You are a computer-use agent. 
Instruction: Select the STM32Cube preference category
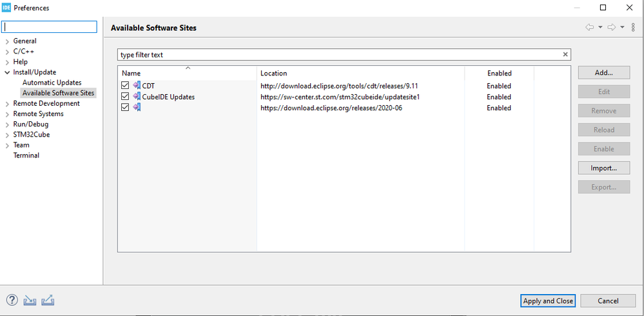(x=32, y=134)
